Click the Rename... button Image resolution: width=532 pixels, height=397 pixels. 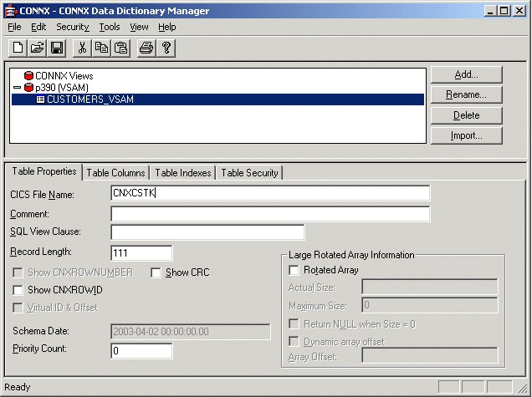tap(467, 94)
